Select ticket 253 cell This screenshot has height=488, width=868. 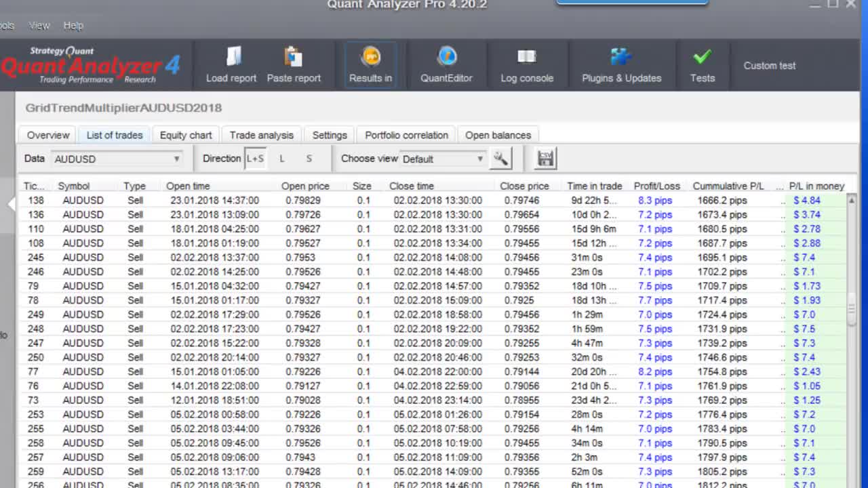(x=35, y=414)
